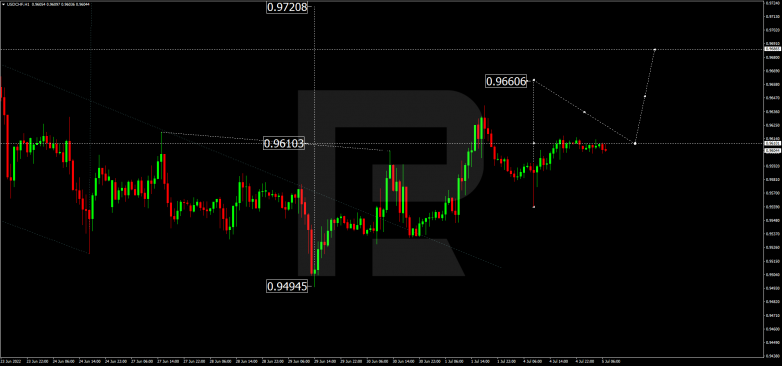782x366 pixels.
Task: Select the 0.94945 price label
Action: [287, 286]
